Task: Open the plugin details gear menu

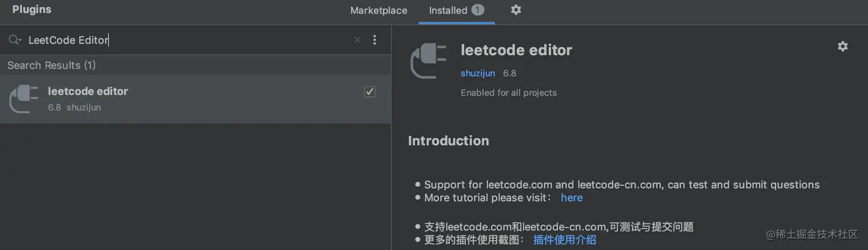Action: pyautogui.click(x=843, y=46)
